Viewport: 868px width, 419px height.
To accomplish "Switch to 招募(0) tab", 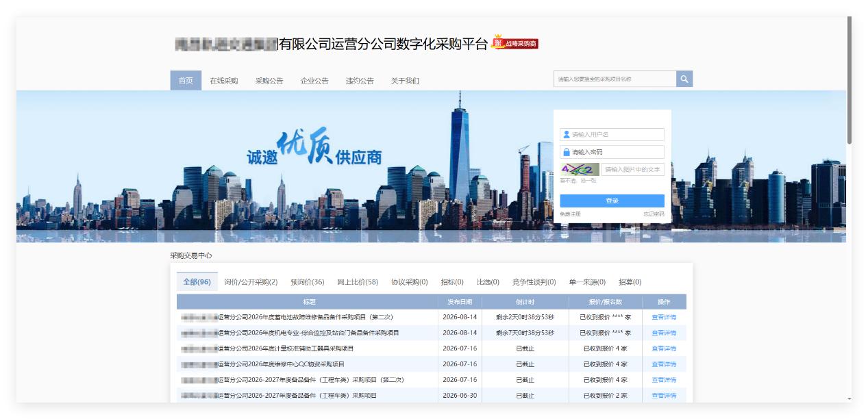I will click(x=630, y=282).
